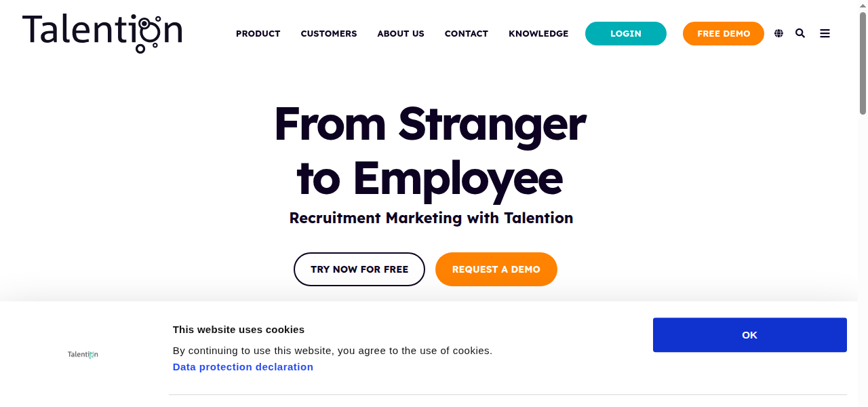
Task: Click TRY NOW FOR FREE
Action: point(359,269)
